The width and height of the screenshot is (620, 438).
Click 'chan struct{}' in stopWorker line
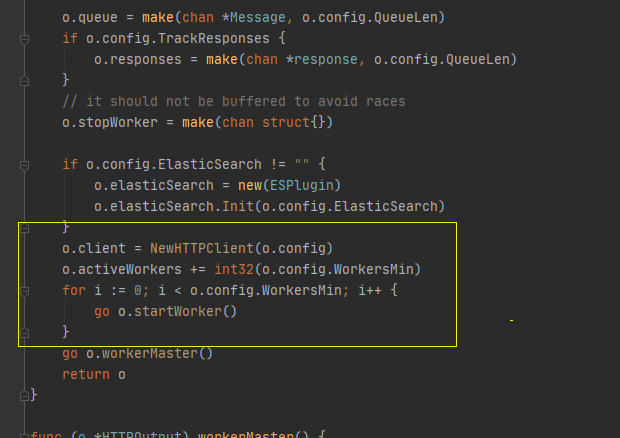[x=273, y=123]
